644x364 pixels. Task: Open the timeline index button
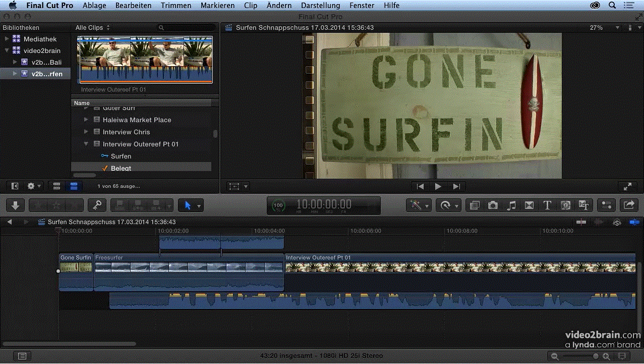coord(22,356)
